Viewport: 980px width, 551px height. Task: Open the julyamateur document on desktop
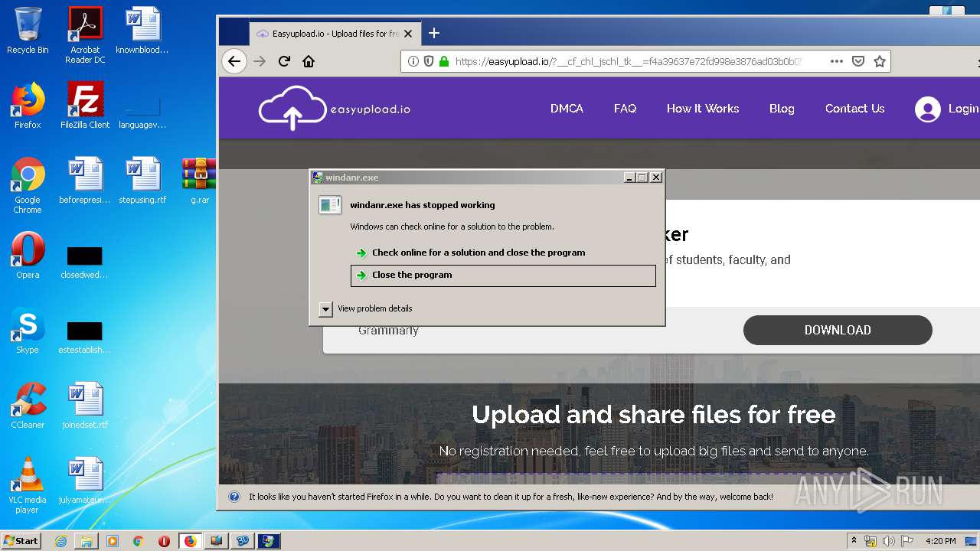[85, 481]
